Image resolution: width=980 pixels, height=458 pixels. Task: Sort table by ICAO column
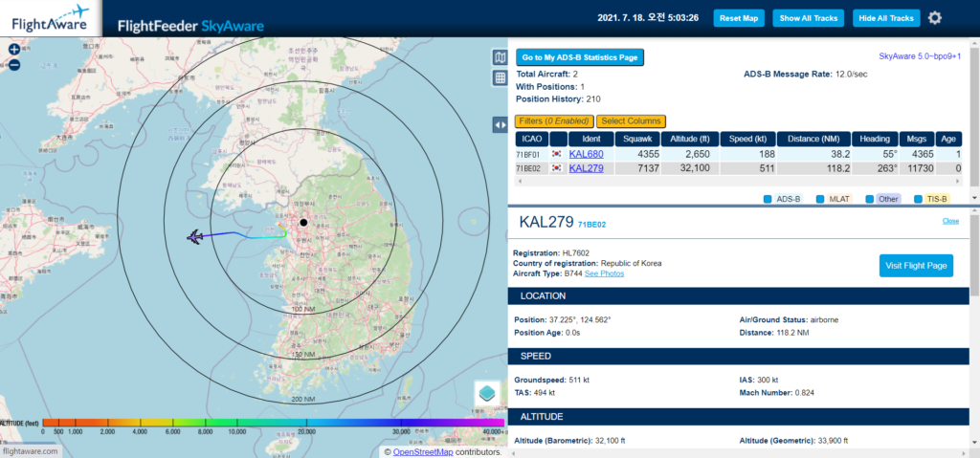(x=532, y=139)
